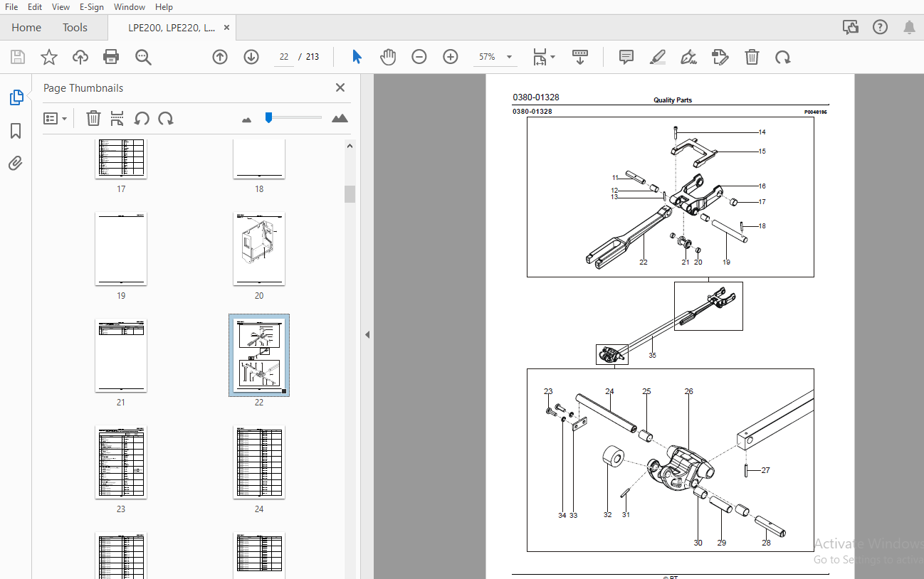
Task: Open the Help question mark icon
Action: point(881,27)
